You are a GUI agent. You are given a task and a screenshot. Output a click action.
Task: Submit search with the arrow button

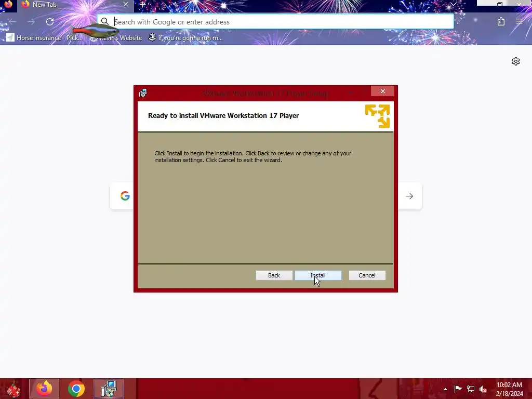409,196
